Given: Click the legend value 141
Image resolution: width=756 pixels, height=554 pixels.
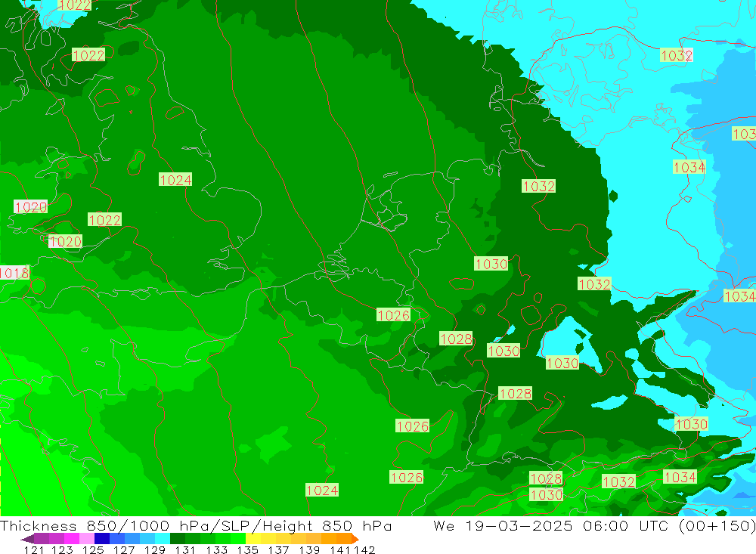Looking at the screenshot, I should coord(340,549).
